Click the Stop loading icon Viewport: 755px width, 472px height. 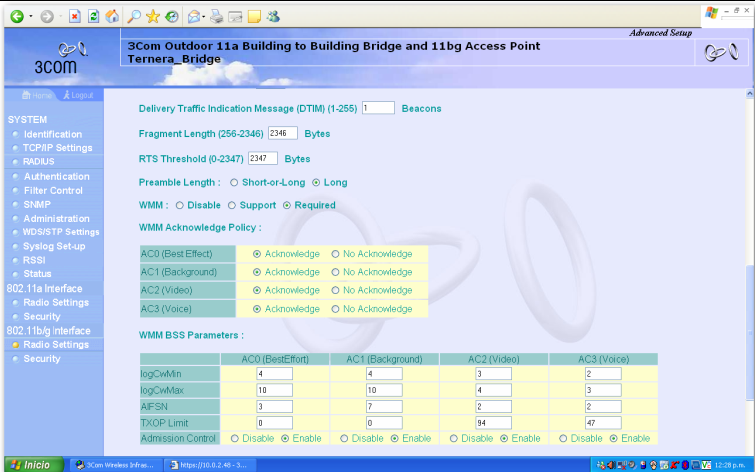pyautogui.click(x=75, y=16)
